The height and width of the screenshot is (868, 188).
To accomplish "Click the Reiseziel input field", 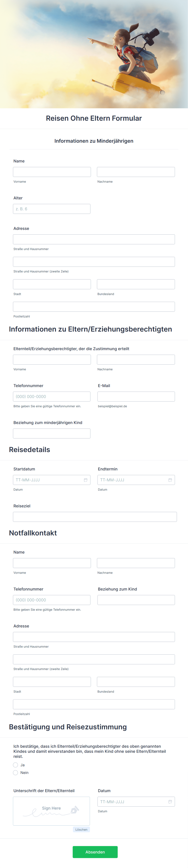I will coord(95,517).
